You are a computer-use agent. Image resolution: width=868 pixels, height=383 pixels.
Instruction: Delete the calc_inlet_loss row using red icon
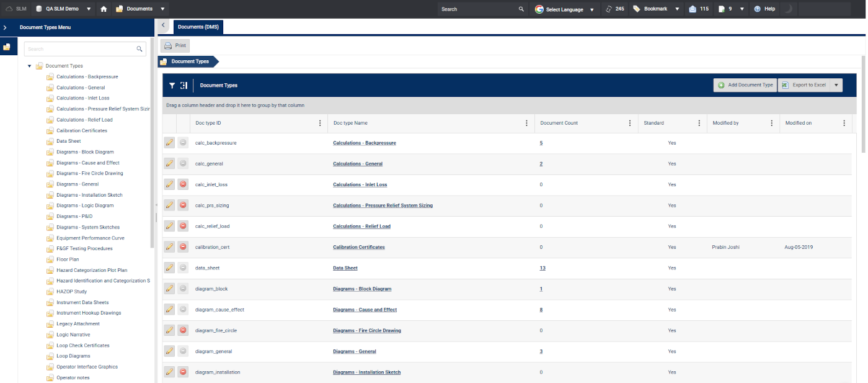pyautogui.click(x=183, y=184)
